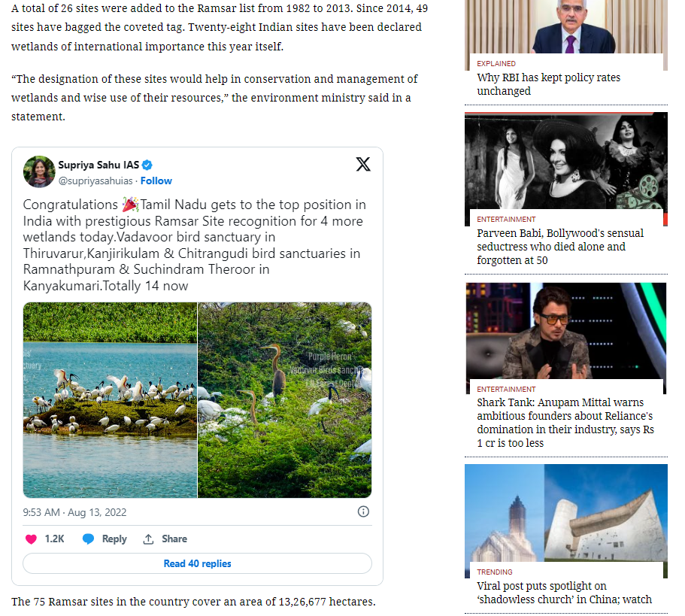
Task: Open the @supriyasahuias handle link
Action: [x=95, y=181]
